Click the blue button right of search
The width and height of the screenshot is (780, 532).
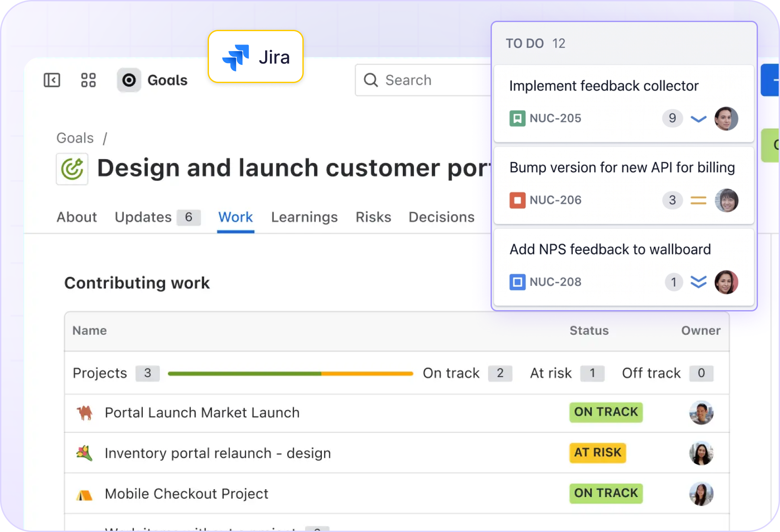point(770,80)
